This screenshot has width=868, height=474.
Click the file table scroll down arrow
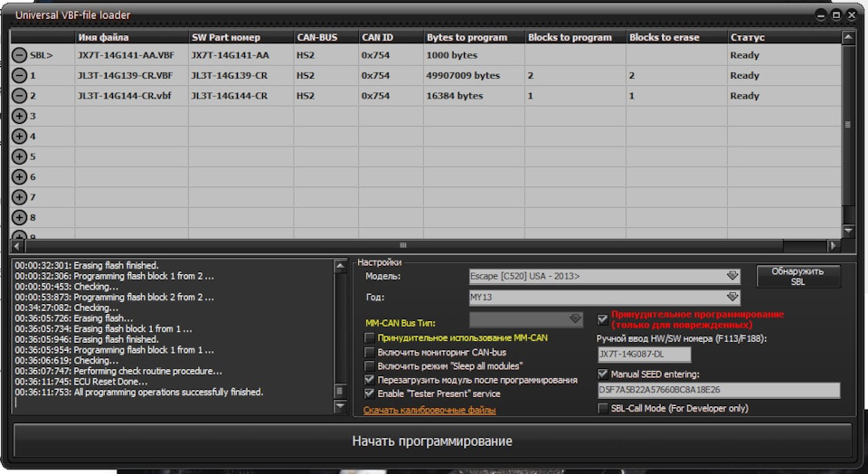point(848,231)
